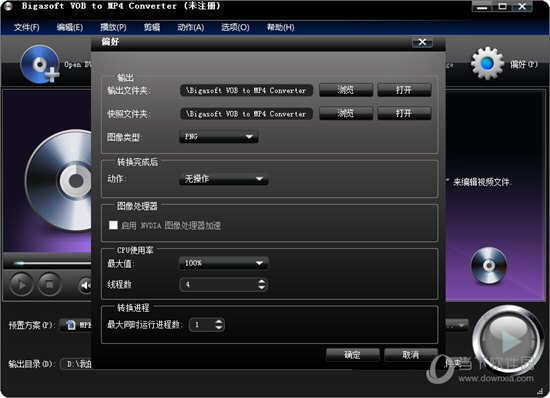Open Preferences via the gear icon
This screenshot has height=398, width=550.
point(487,63)
